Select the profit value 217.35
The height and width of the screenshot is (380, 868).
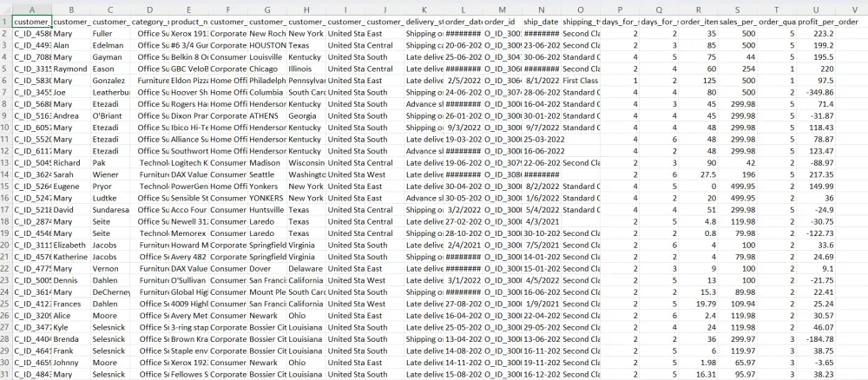point(816,174)
